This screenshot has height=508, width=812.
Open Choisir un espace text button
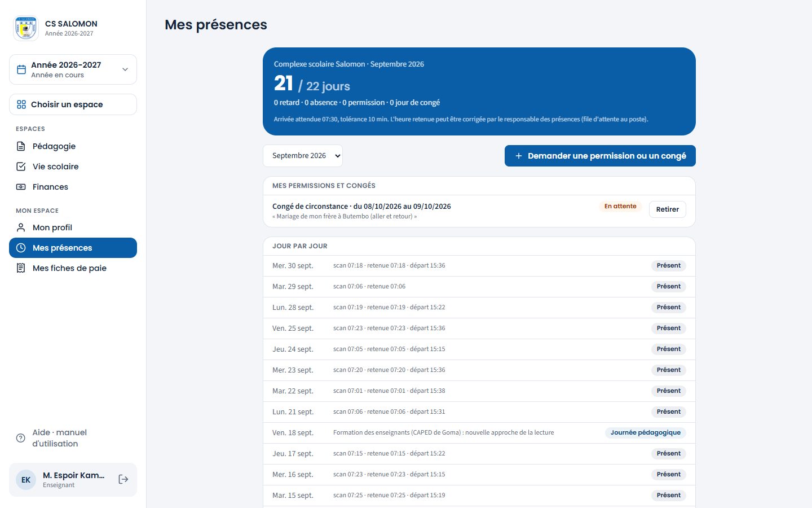point(73,104)
